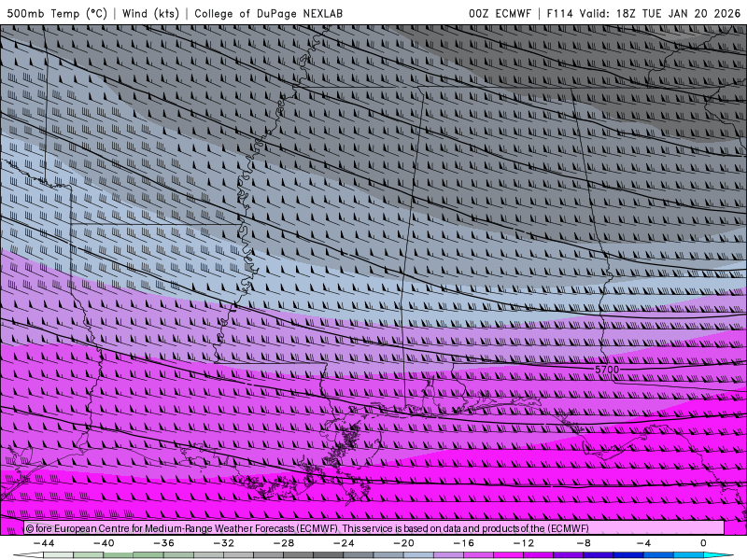Screen dimensions: 747x560
Task: Click the '-8' colorbar tick label
Action: [584, 543]
